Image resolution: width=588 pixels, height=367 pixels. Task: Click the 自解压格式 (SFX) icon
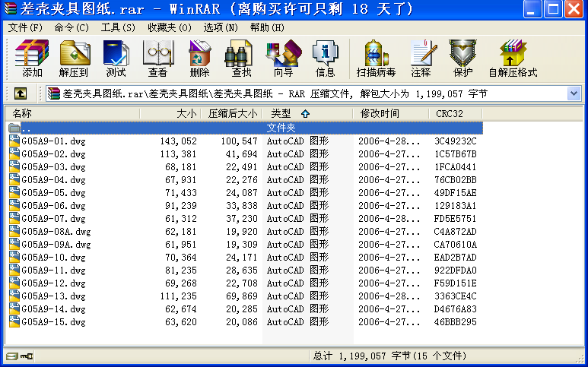click(x=513, y=59)
